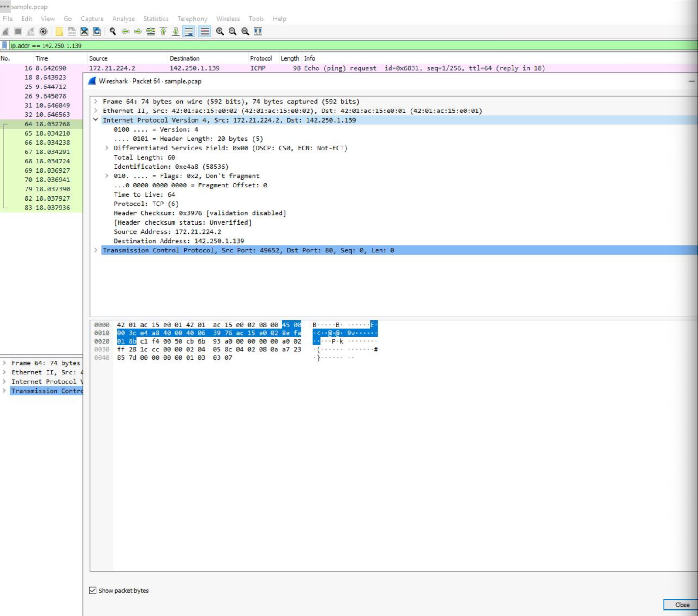The image size is (698, 616).
Task: Expand Differentiated Services Field row
Action: pos(106,148)
